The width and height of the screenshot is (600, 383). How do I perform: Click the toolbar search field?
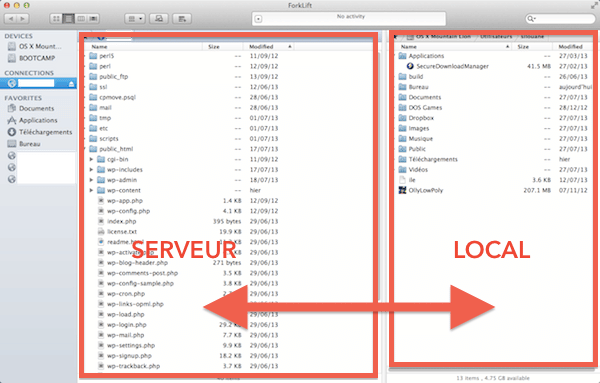tap(560, 19)
